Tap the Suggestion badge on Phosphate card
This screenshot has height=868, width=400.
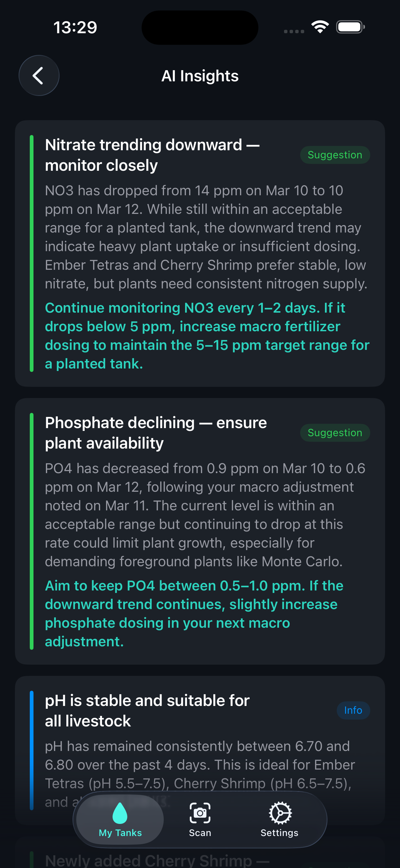coord(335,433)
